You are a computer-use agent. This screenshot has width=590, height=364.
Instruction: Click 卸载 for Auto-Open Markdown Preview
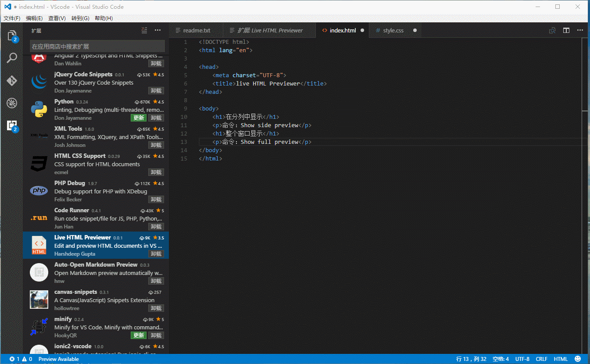click(156, 281)
